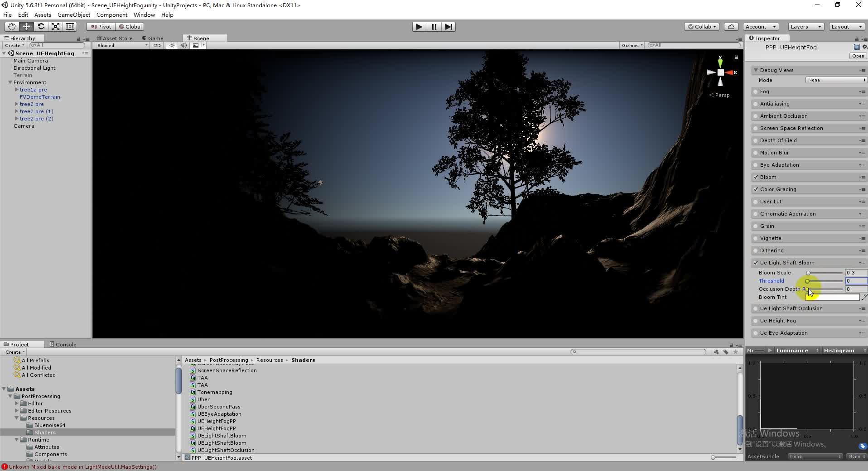The width and height of the screenshot is (868, 471).
Task: Select the Rect transform tool
Action: (x=69, y=26)
